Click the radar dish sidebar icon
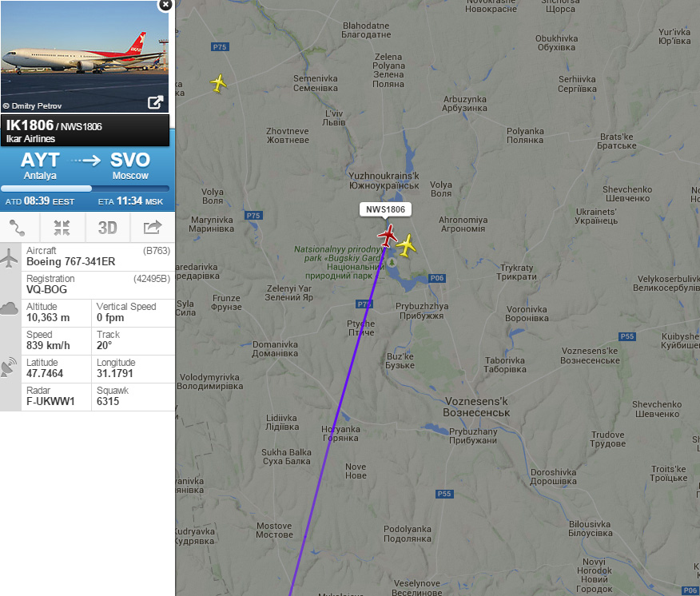This screenshot has width=700, height=596. pyautogui.click(x=9, y=367)
